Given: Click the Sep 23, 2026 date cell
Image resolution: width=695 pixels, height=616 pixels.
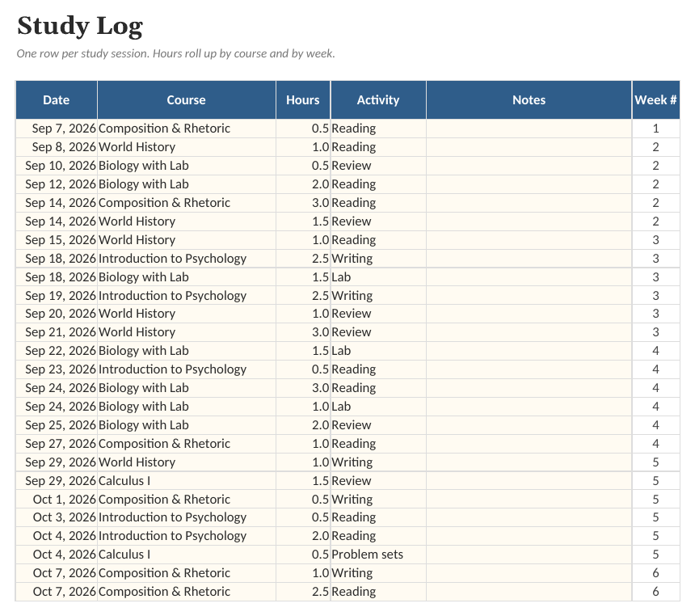Looking at the screenshot, I should (57, 369).
